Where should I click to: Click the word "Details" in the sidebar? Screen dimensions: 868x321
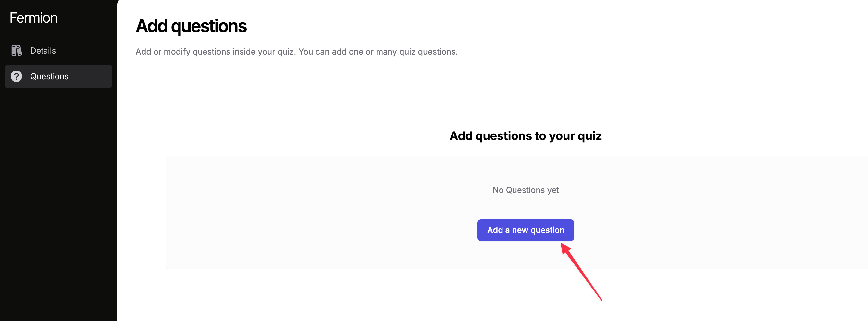(x=43, y=51)
